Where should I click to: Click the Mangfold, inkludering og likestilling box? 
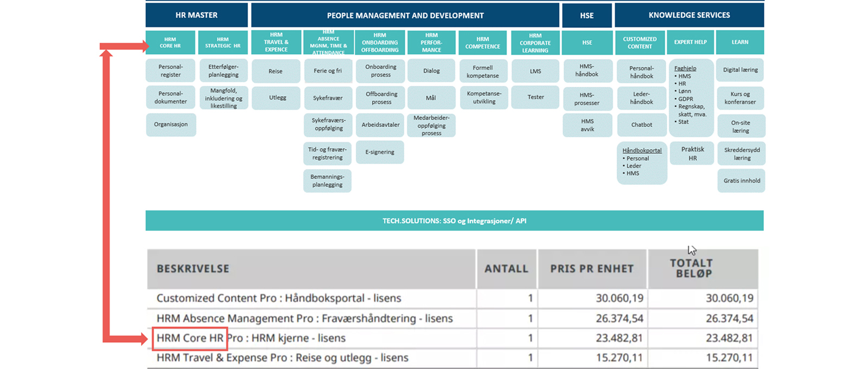tap(224, 98)
